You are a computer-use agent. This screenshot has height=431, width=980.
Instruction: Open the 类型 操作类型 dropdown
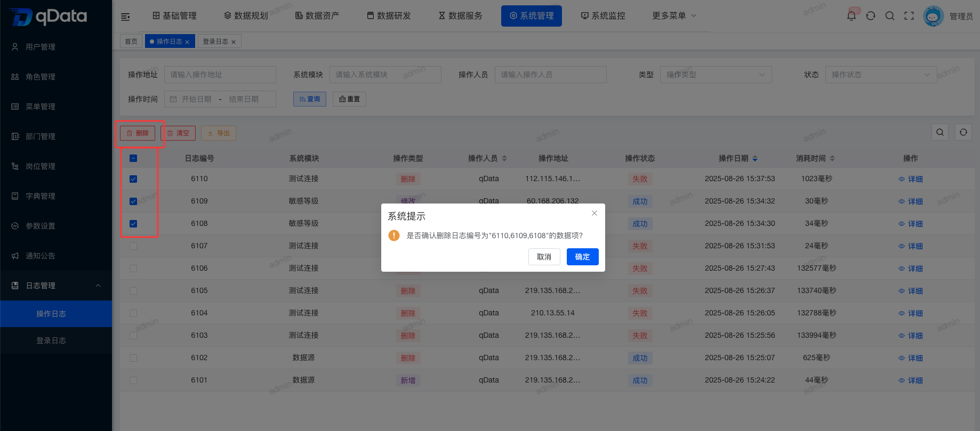[x=716, y=75]
